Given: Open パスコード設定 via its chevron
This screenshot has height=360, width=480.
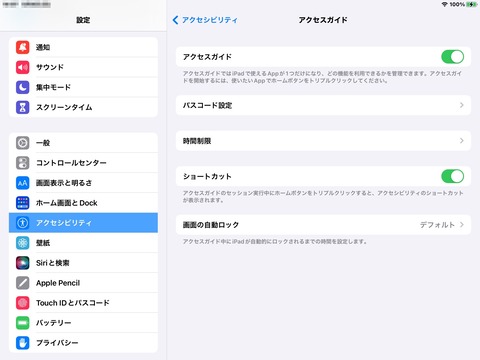Looking at the screenshot, I should coord(462,105).
